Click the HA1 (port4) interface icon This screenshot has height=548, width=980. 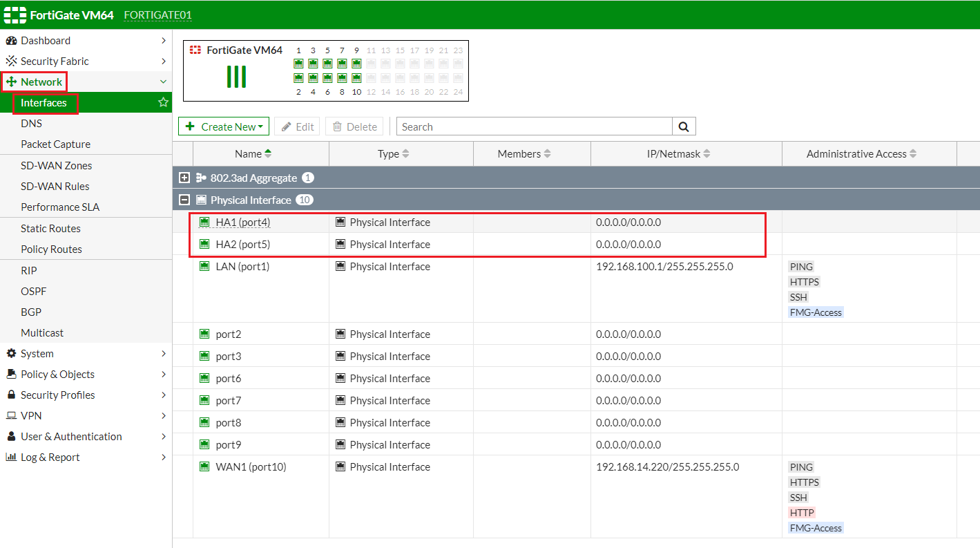pyautogui.click(x=204, y=222)
